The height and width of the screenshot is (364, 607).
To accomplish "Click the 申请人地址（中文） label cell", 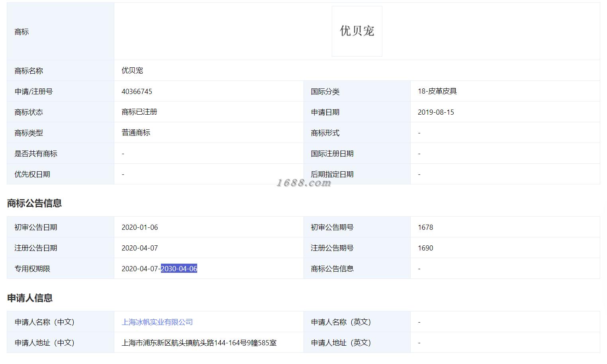I will click(x=61, y=342).
